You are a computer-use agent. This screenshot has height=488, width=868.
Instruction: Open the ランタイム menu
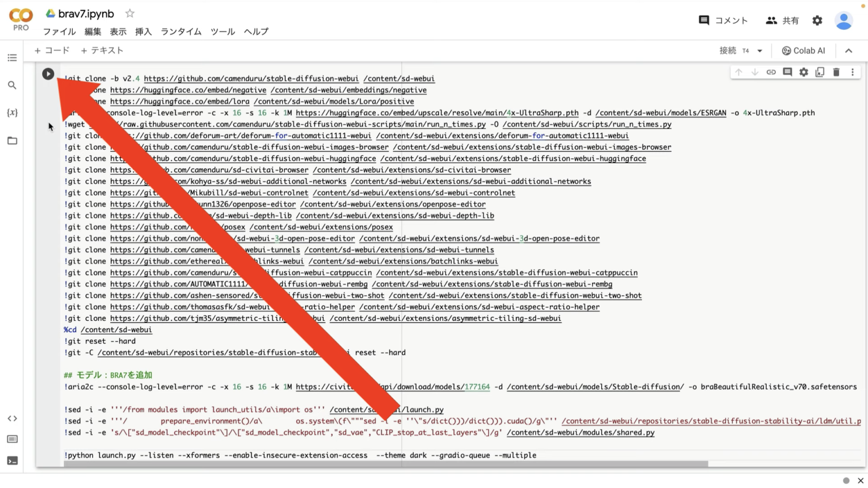click(180, 32)
